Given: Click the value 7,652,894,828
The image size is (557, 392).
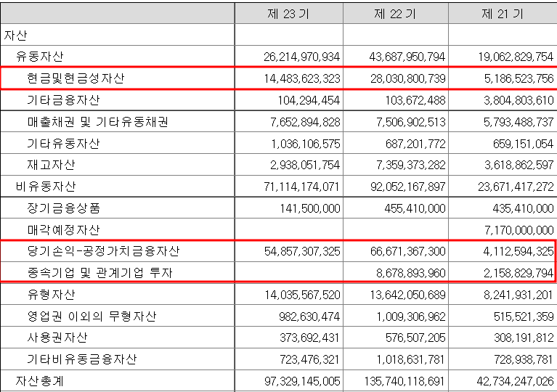Looking at the screenshot, I should point(305,122).
